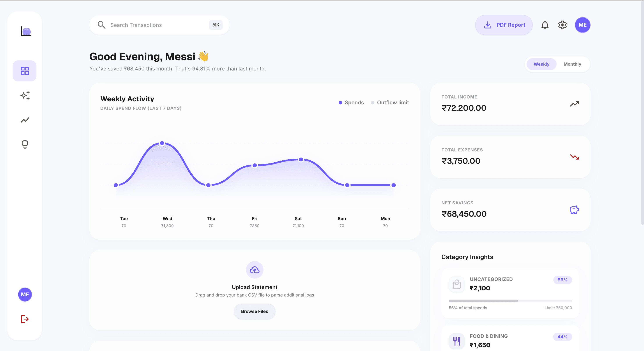Image resolution: width=644 pixels, height=351 pixels.
Task: Click the FOOD & DINING ₹1,650 amount
Action: [x=480, y=345]
